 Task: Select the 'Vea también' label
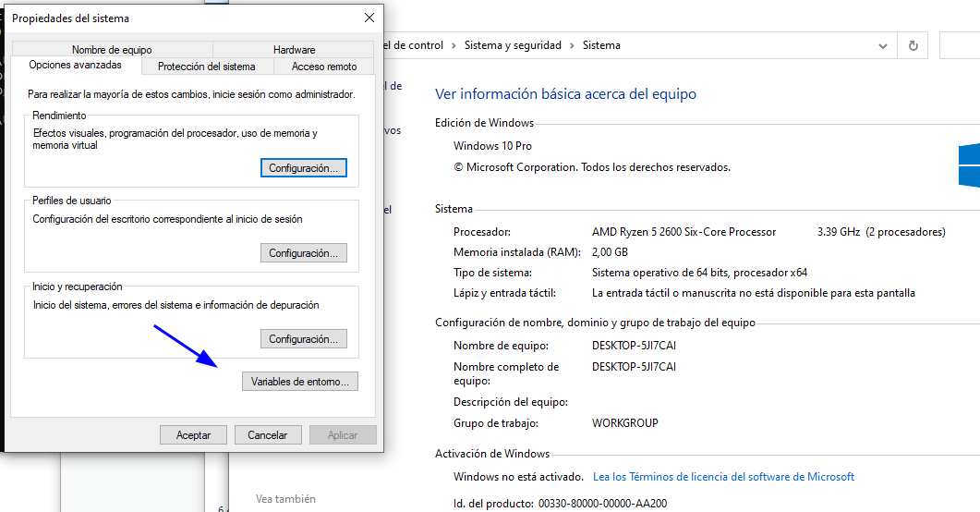pos(285,499)
